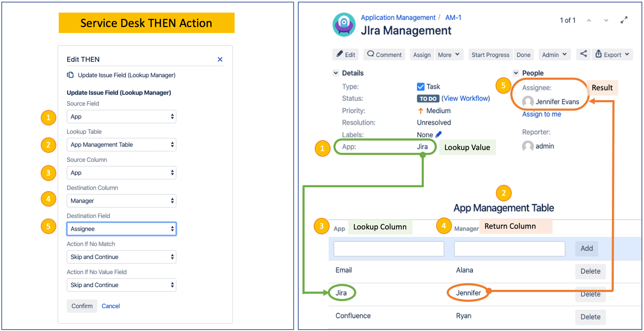Go to next issue with down arrow

[606, 21]
